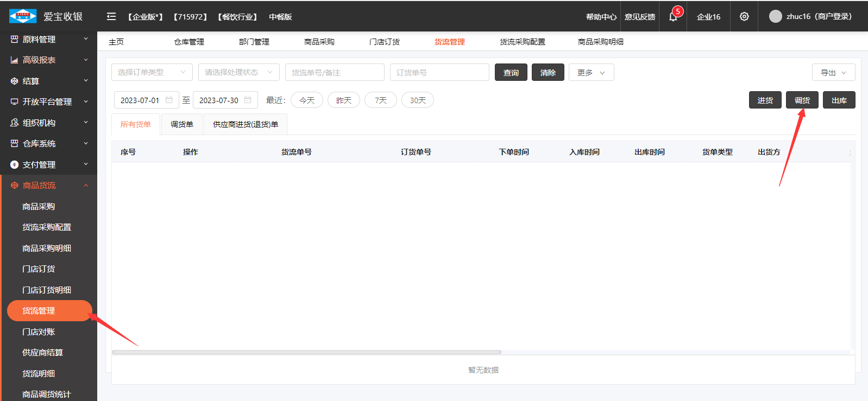Click the notification bell icon
This screenshot has width=868, height=401.
673,17
